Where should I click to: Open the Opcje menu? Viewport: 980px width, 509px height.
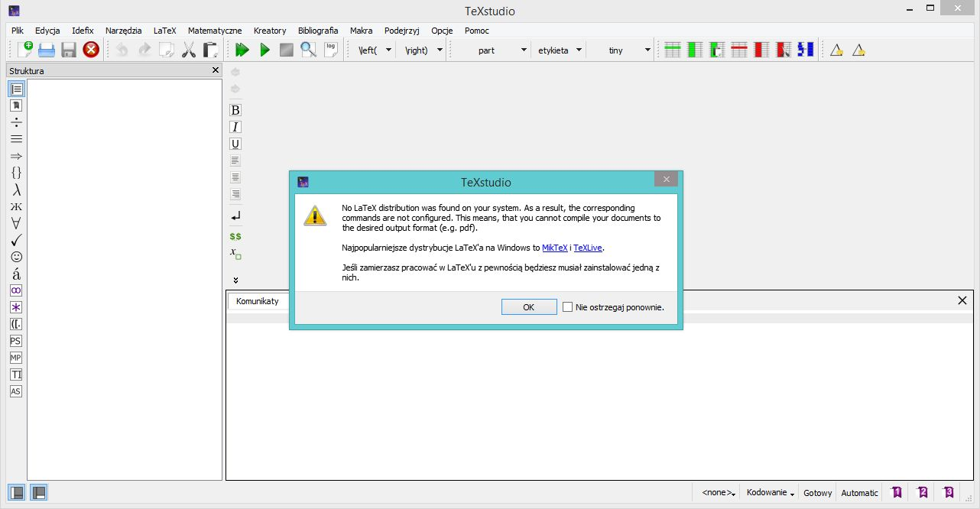(442, 31)
